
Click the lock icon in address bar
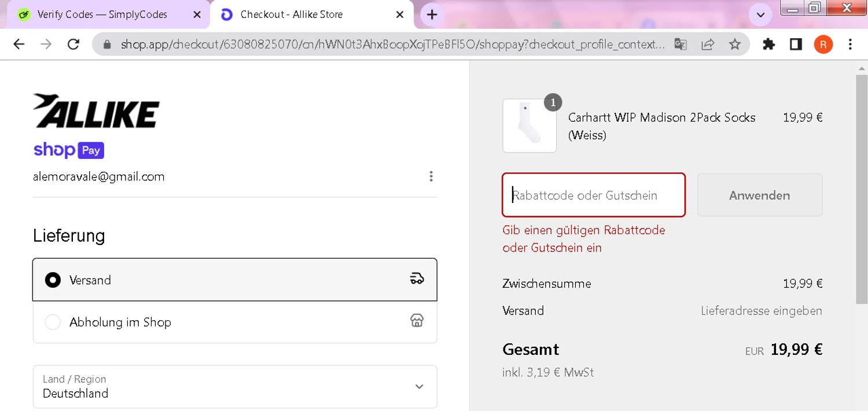[x=106, y=45]
